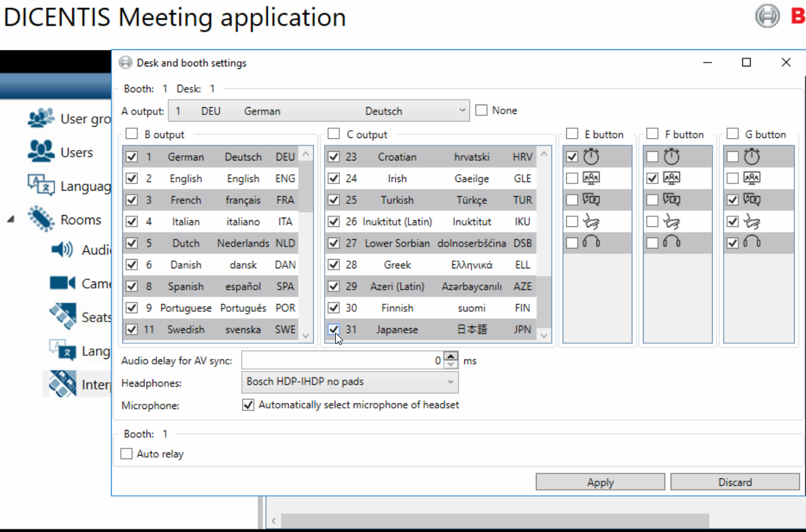Click the Users icon in sidebar
Screen dimensions: 806x532
point(41,152)
